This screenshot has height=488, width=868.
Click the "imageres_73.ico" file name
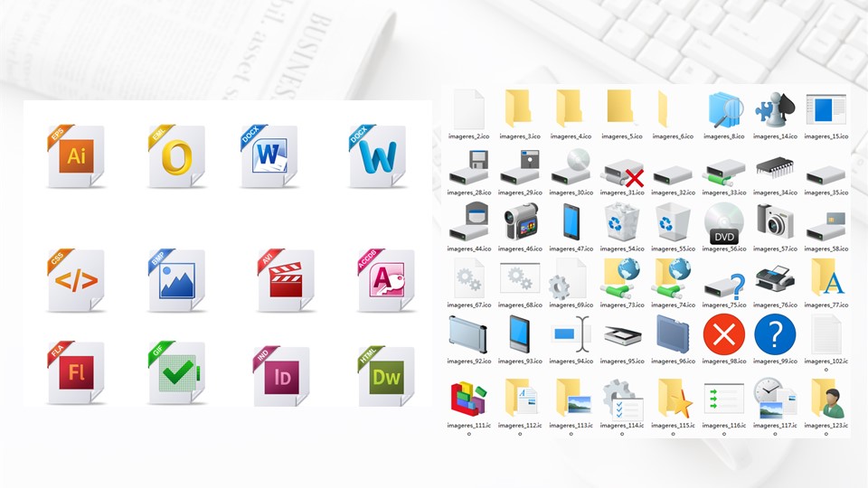coord(622,305)
